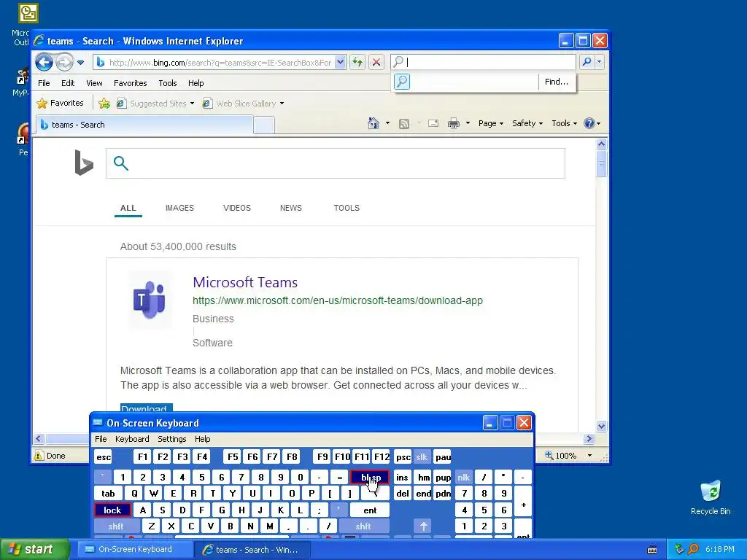747x560 pixels.
Task: Click the Bing logo on the page
Action: [84, 163]
